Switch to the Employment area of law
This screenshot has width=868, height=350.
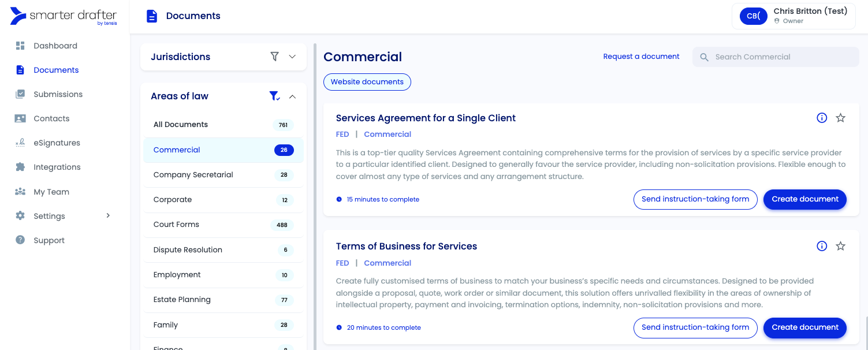click(x=177, y=274)
